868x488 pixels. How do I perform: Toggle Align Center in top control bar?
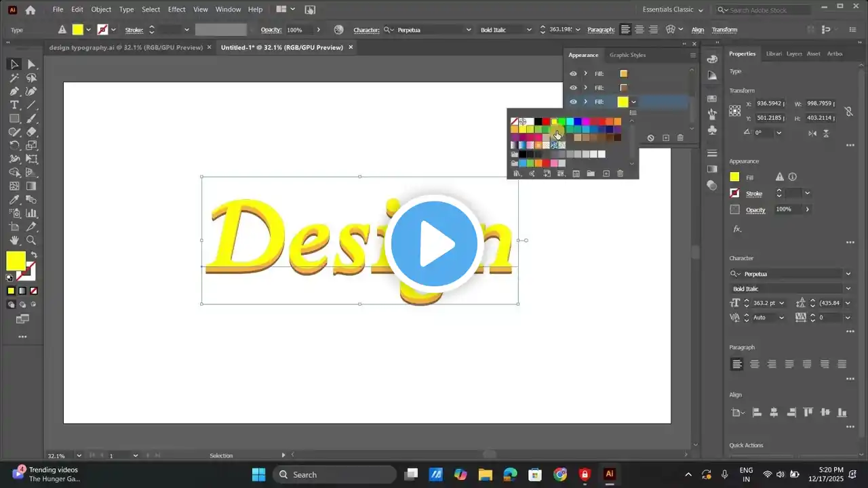pos(639,30)
